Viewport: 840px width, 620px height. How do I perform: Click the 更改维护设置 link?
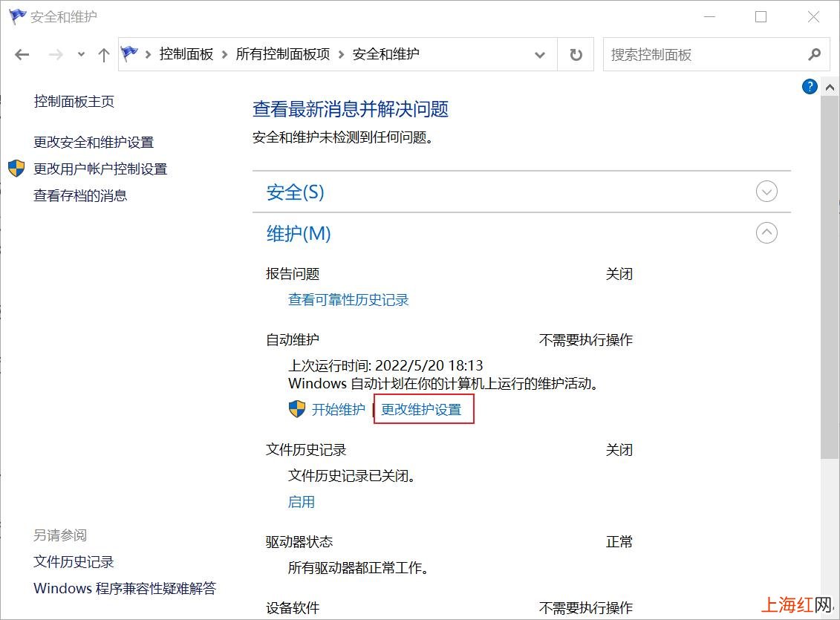click(421, 410)
